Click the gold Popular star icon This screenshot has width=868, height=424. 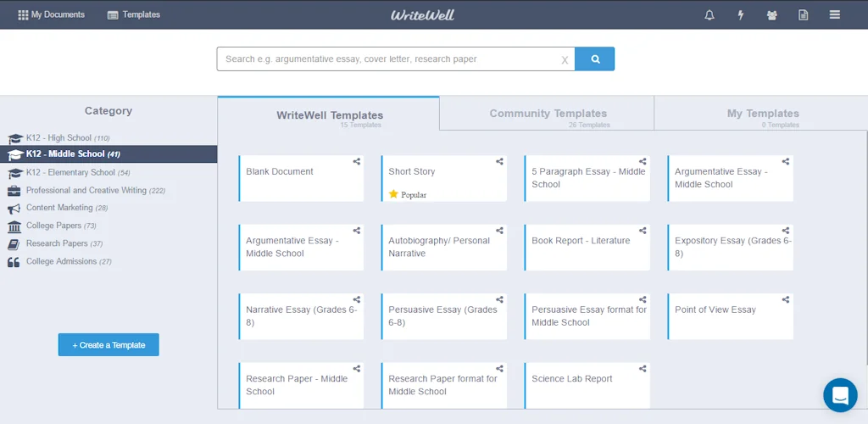coord(393,193)
